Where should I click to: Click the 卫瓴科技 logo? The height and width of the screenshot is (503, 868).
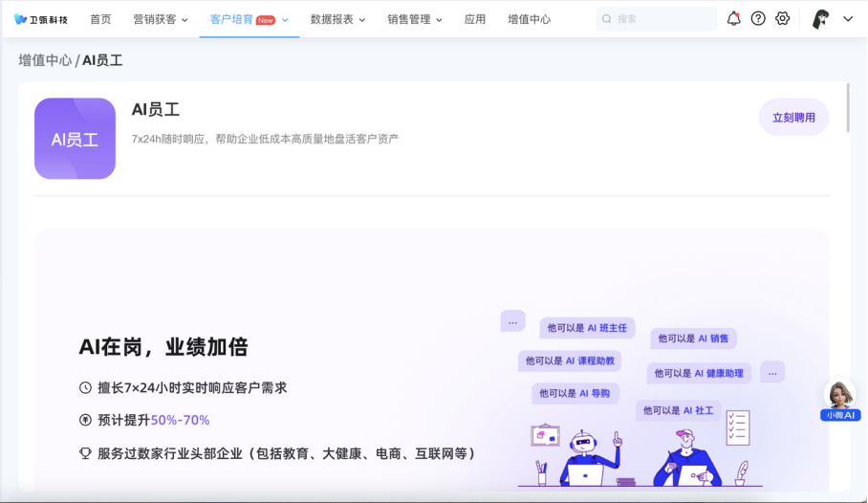pos(40,19)
